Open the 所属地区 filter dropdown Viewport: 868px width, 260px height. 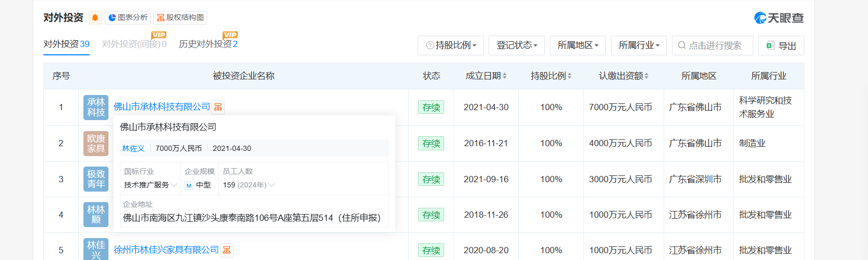pos(578,45)
